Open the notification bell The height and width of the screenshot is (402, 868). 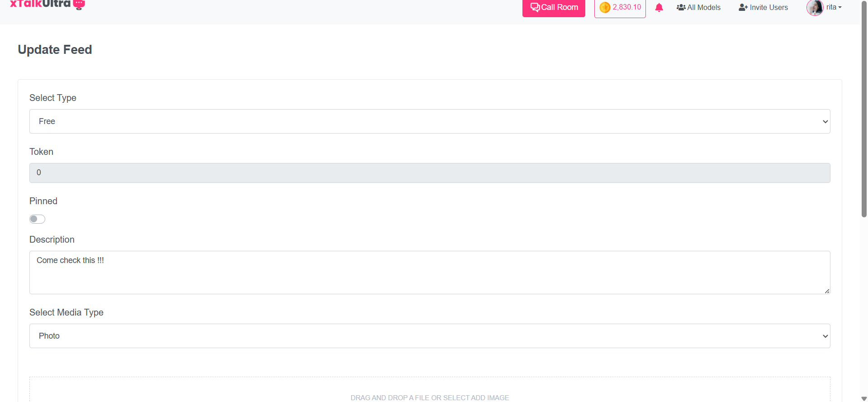point(659,8)
